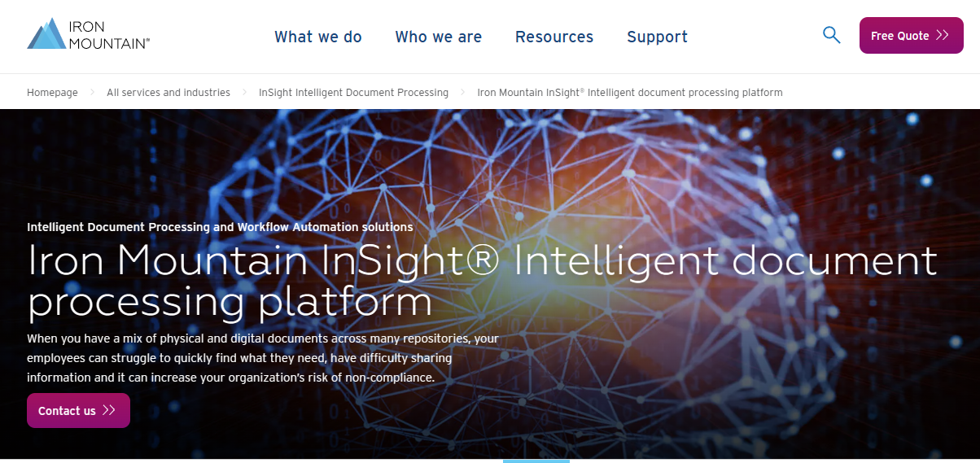Image resolution: width=980 pixels, height=463 pixels.
Task: Open the What we do menu
Action: (x=318, y=37)
